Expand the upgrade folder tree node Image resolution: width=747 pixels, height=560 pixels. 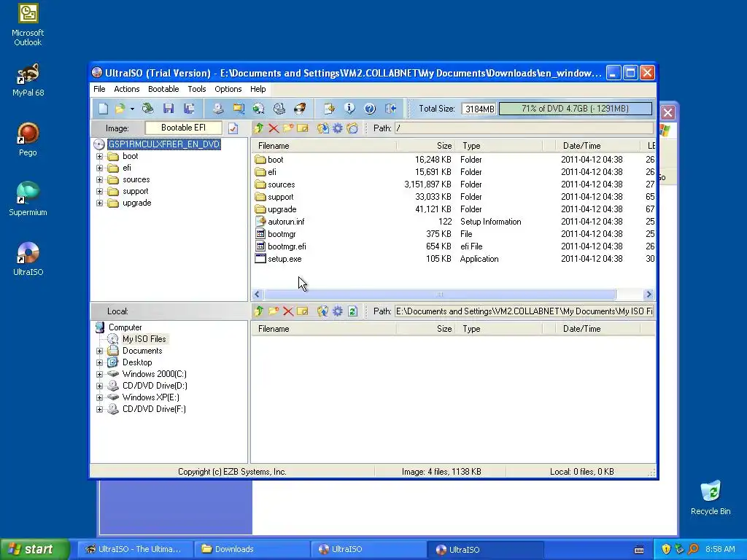point(99,203)
